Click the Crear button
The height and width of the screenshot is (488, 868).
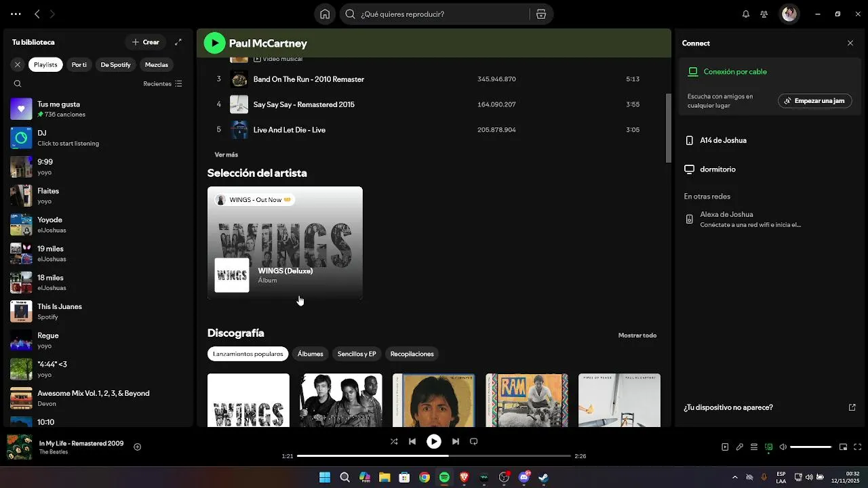coord(146,42)
